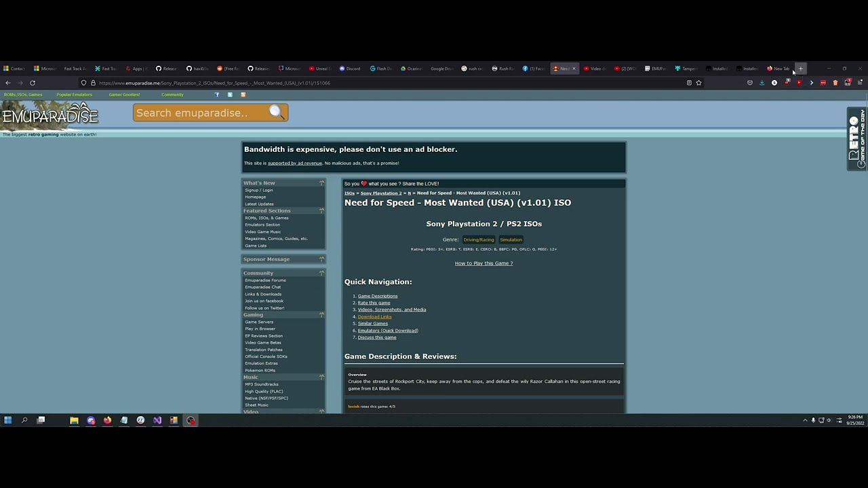
Task: Open MP3 Soundtracks sidebar link
Action: pyautogui.click(x=262, y=384)
